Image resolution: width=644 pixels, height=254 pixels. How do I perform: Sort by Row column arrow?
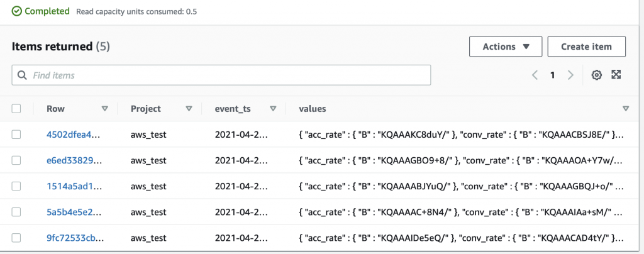click(x=105, y=109)
